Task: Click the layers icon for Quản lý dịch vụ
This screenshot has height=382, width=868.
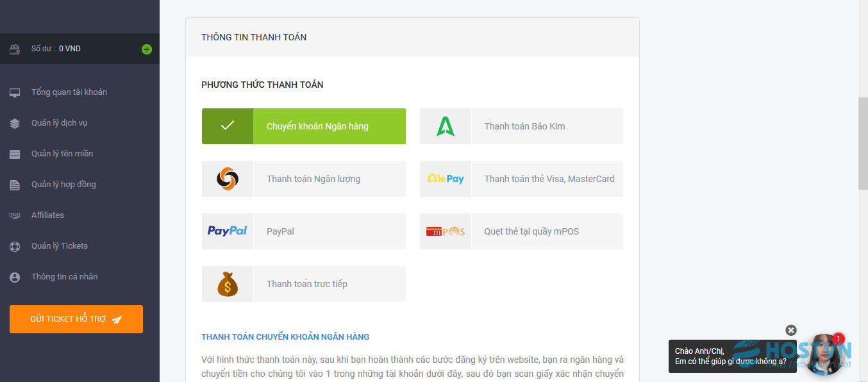Action: click(15, 123)
